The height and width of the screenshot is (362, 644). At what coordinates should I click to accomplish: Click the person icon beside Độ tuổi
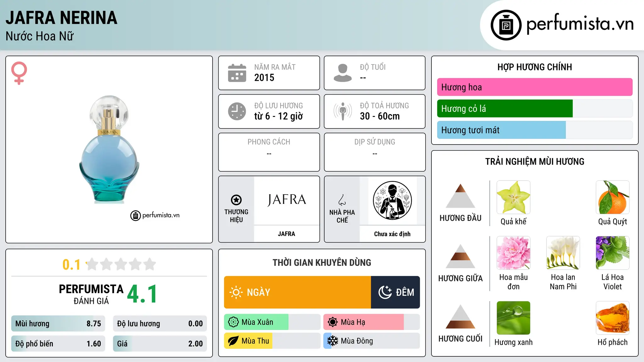(x=342, y=73)
